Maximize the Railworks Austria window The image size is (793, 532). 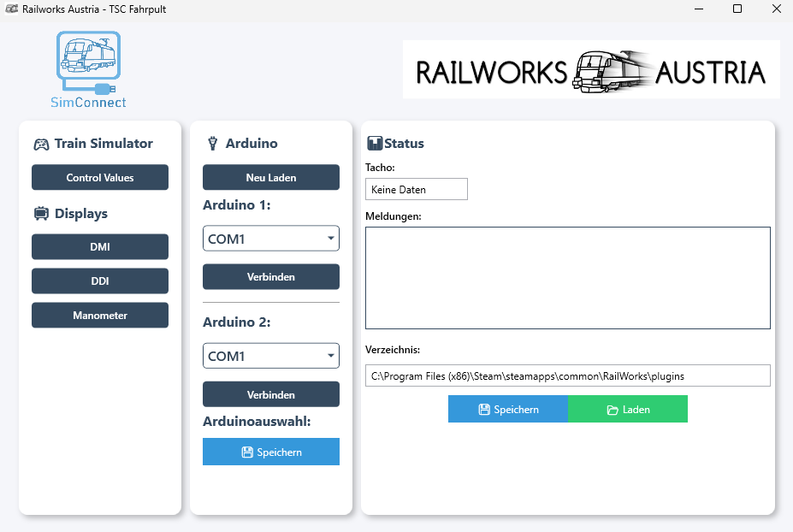tap(737, 9)
